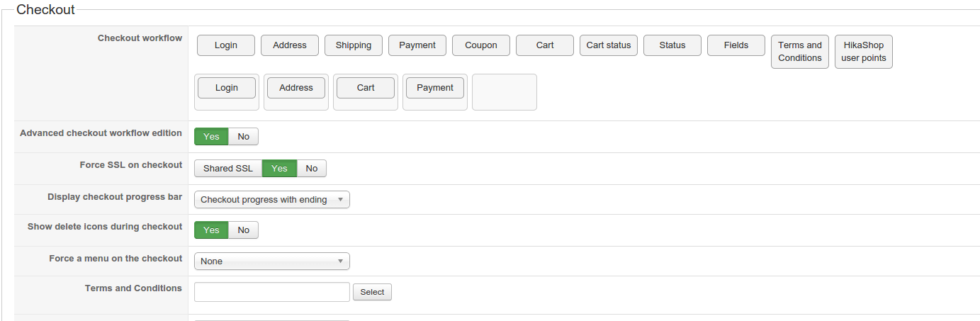This screenshot has height=321, width=980.
Task: Click the empty step box after Payment
Action: pyautogui.click(x=504, y=92)
